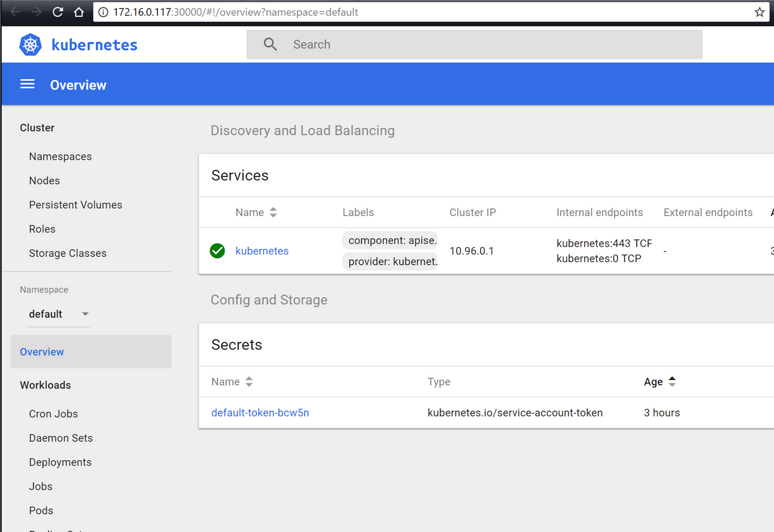Click green status check for kubernetes service
Screen dimensions: 774x532
tap(217, 251)
